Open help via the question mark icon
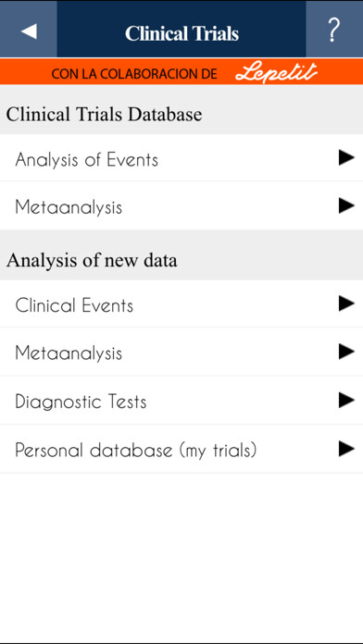 click(333, 31)
